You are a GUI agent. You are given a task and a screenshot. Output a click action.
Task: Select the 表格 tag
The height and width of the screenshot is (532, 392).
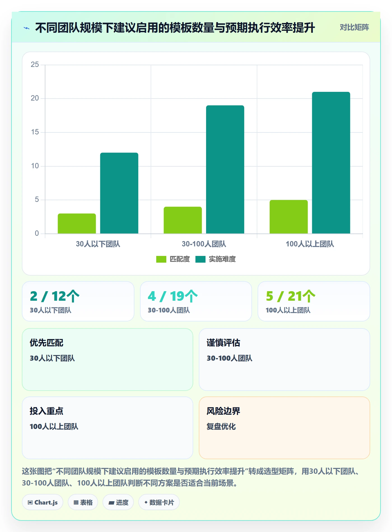click(x=83, y=502)
